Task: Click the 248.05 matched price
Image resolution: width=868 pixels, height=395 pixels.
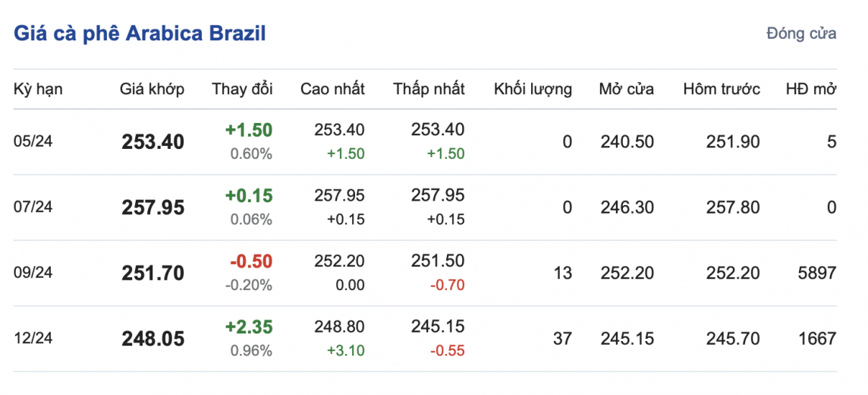Action: point(153,339)
